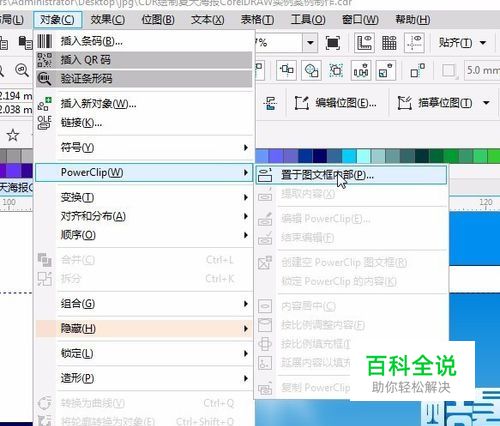Click the place-inside-frame icon in submenu
Screen dimensions: 500x426
(x=265, y=175)
